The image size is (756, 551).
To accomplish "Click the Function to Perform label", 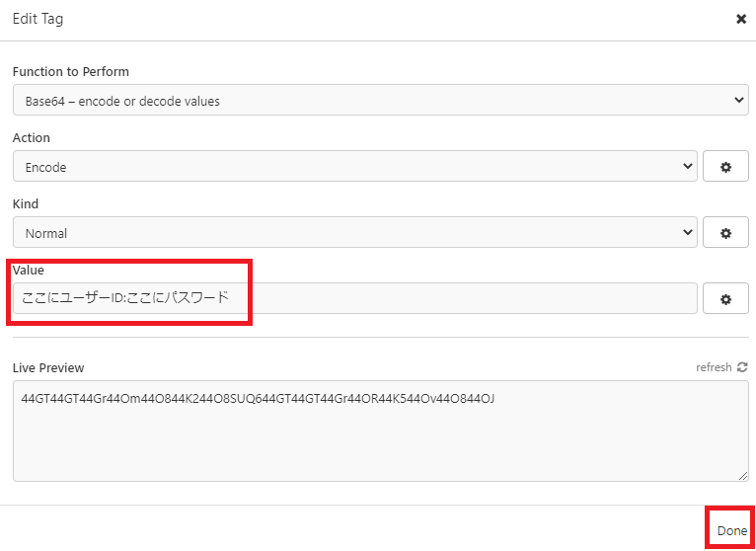I will tap(71, 72).
